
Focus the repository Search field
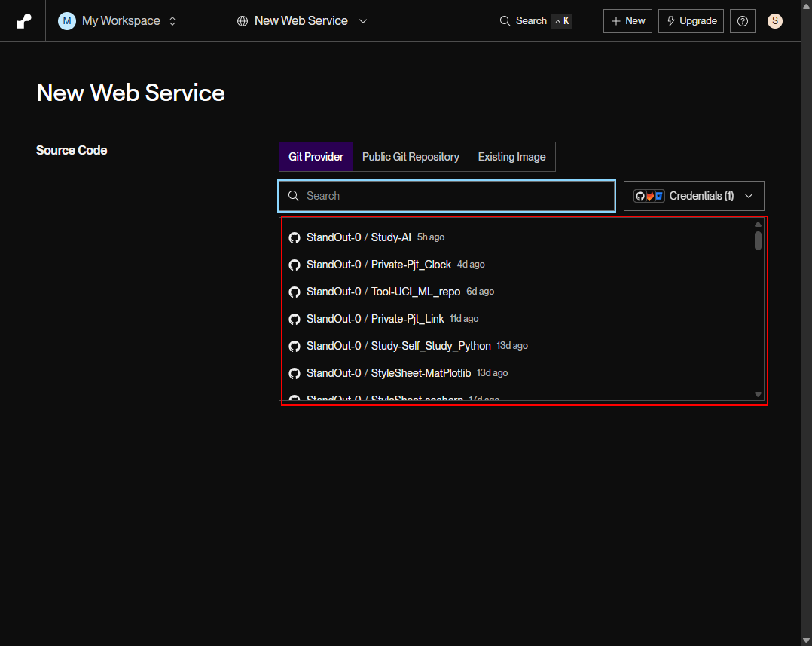(x=447, y=196)
